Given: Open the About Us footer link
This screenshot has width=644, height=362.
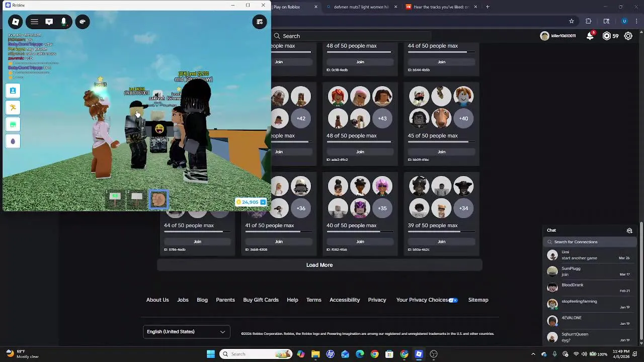Looking at the screenshot, I should coord(157,300).
